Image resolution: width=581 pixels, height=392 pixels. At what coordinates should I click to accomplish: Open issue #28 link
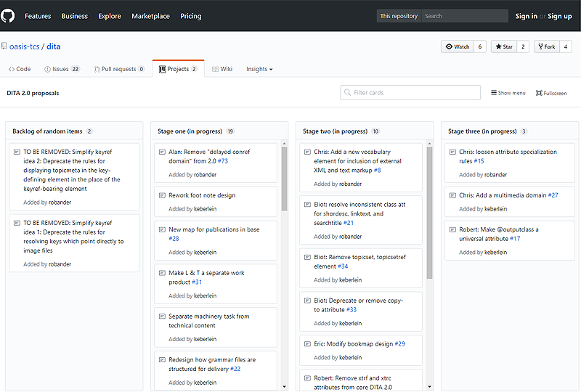click(174, 239)
